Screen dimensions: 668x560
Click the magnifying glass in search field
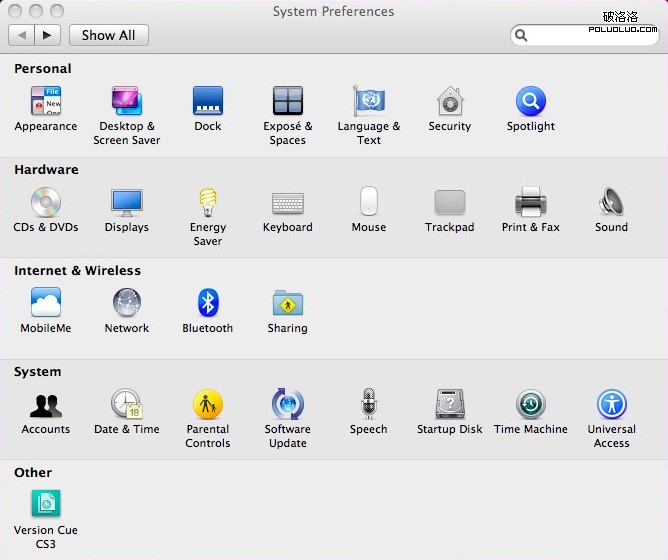point(521,35)
